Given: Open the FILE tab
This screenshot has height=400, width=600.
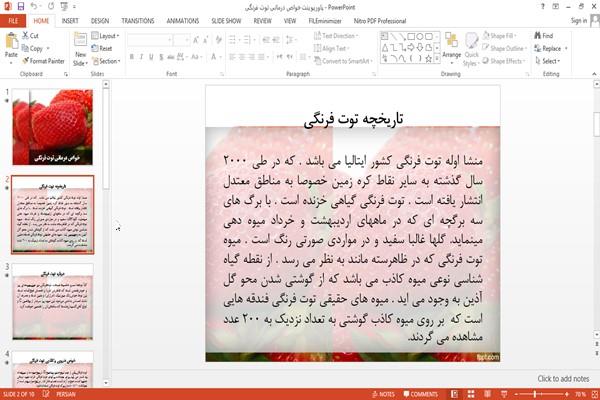Looking at the screenshot, I should click(x=13, y=21).
